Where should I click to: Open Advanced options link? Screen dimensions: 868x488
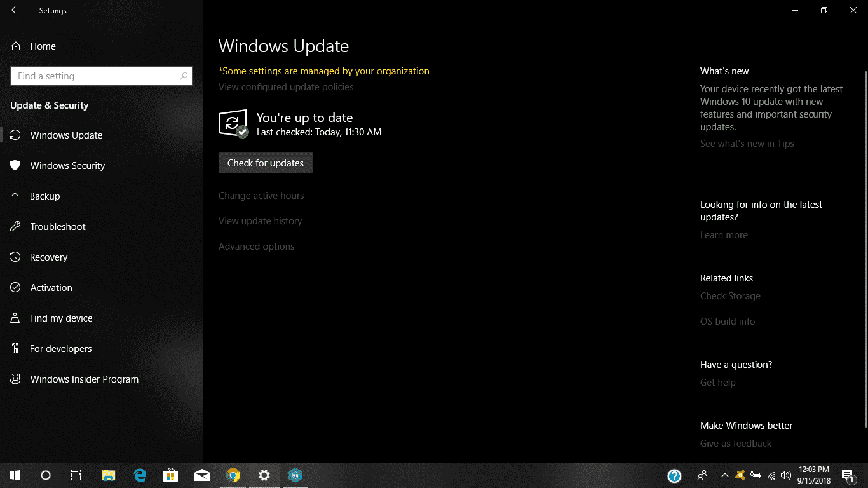click(257, 247)
